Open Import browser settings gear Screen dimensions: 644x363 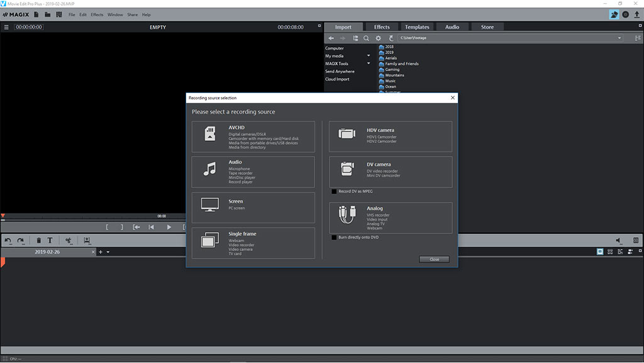click(x=378, y=38)
